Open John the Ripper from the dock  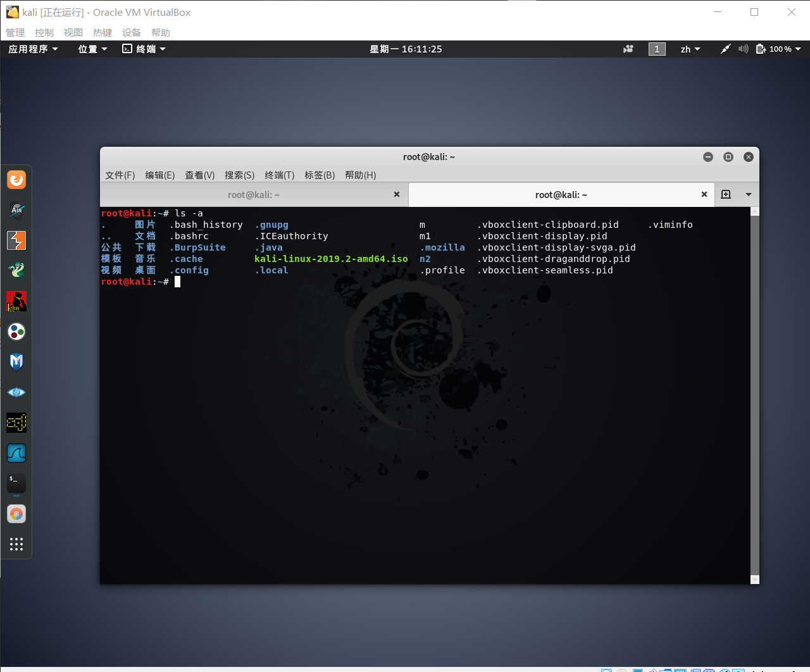pos(16,301)
